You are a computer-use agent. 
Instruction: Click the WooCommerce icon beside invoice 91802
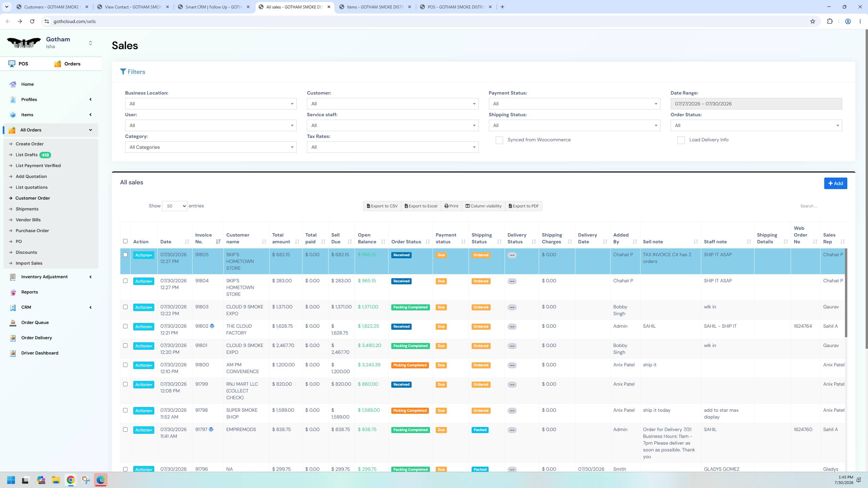tap(212, 326)
